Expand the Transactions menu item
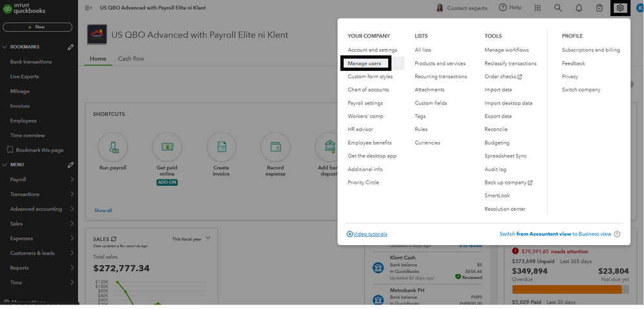This screenshot has width=644, height=309. (x=72, y=194)
